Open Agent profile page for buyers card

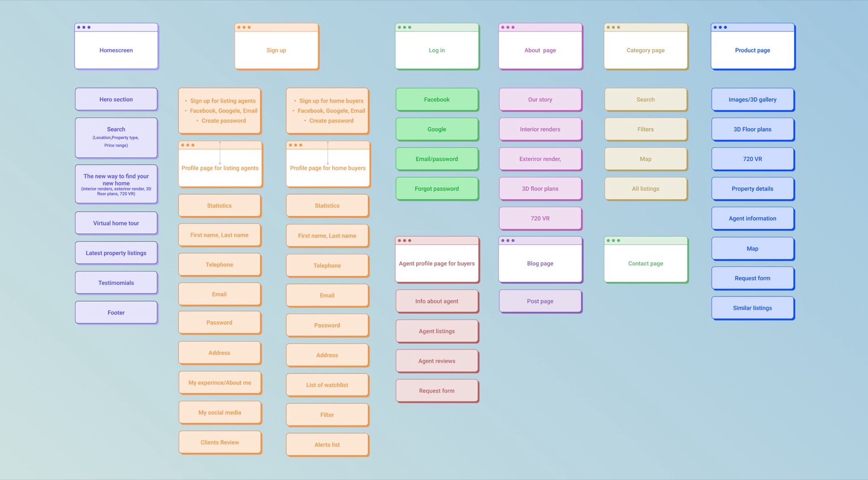(437, 260)
